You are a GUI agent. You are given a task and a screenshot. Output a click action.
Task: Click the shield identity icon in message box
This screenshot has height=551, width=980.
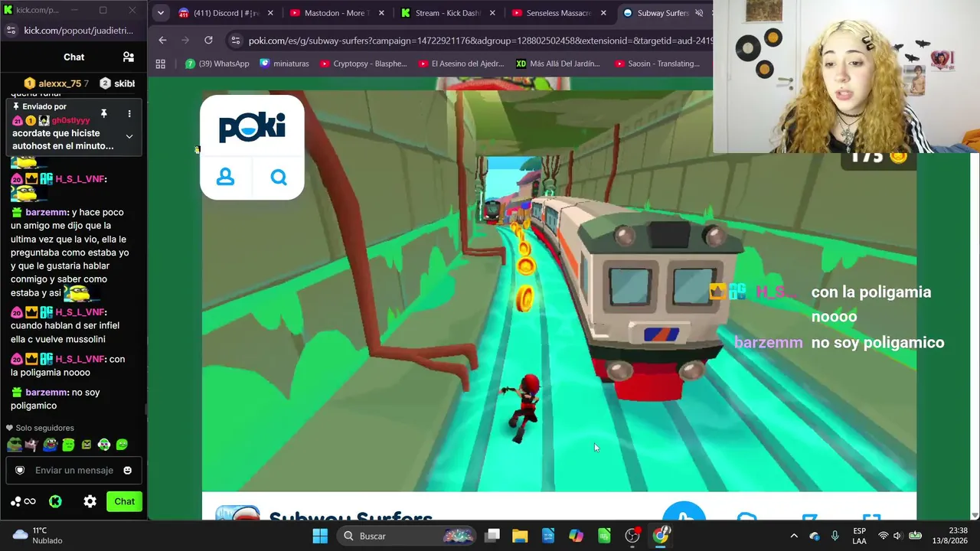coord(21,471)
